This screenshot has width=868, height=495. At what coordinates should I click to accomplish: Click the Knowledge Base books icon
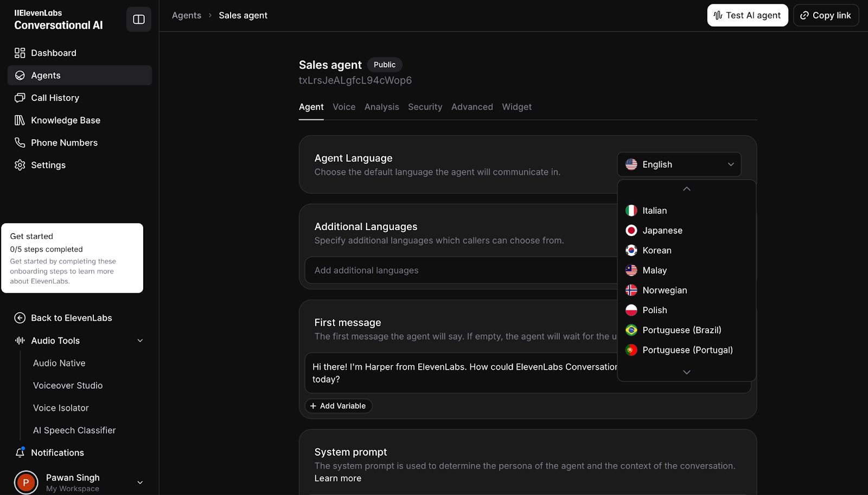pyautogui.click(x=20, y=120)
